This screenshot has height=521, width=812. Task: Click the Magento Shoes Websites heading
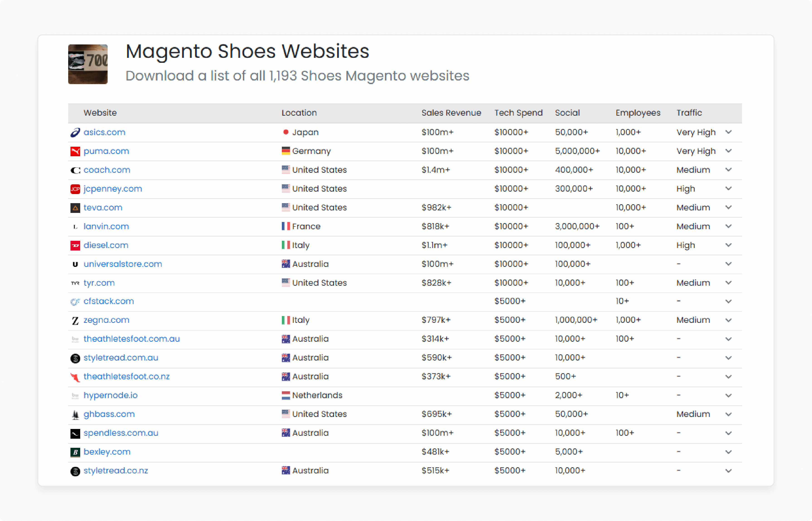247,51
